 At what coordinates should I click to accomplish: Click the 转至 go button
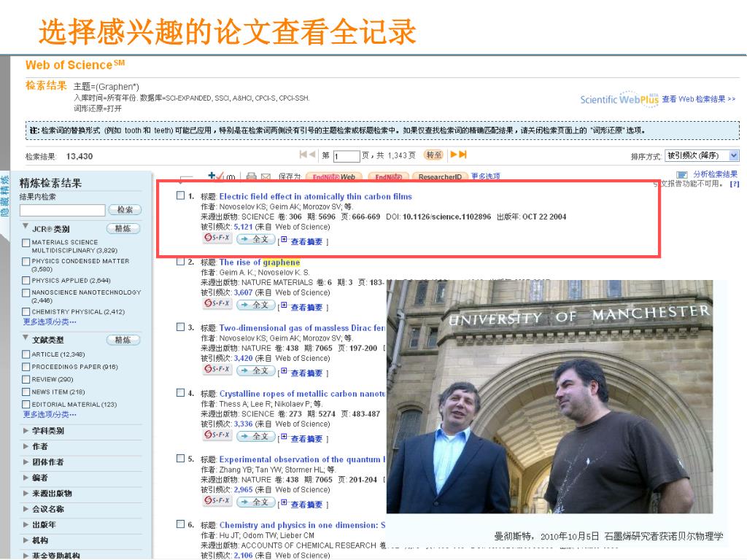[433, 155]
